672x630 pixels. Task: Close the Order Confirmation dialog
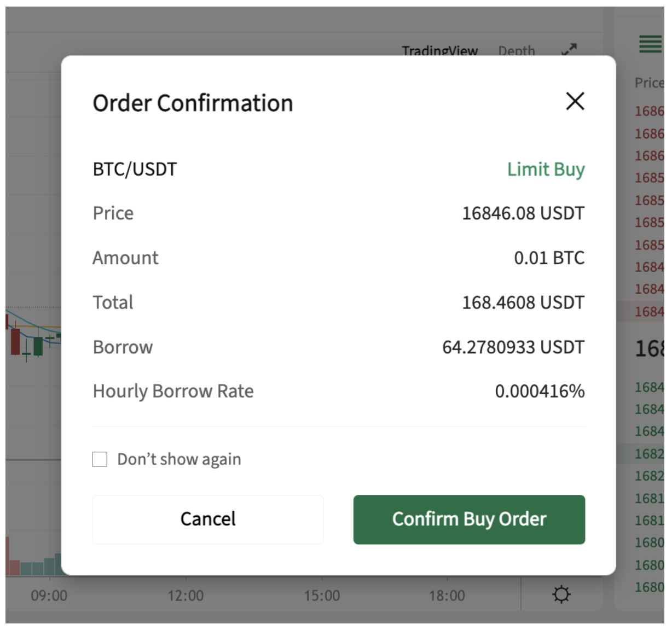[575, 101]
